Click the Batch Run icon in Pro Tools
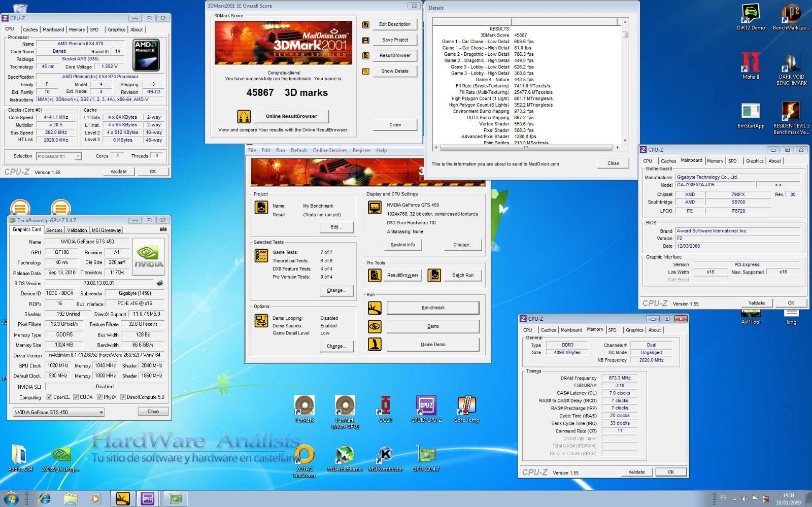 point(434,275)
